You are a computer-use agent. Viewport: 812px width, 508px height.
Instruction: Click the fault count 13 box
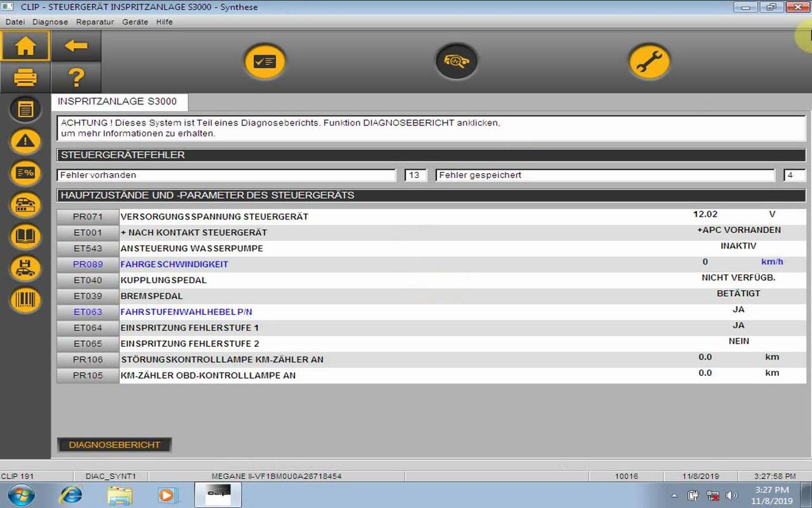click(x=414, y=175)
